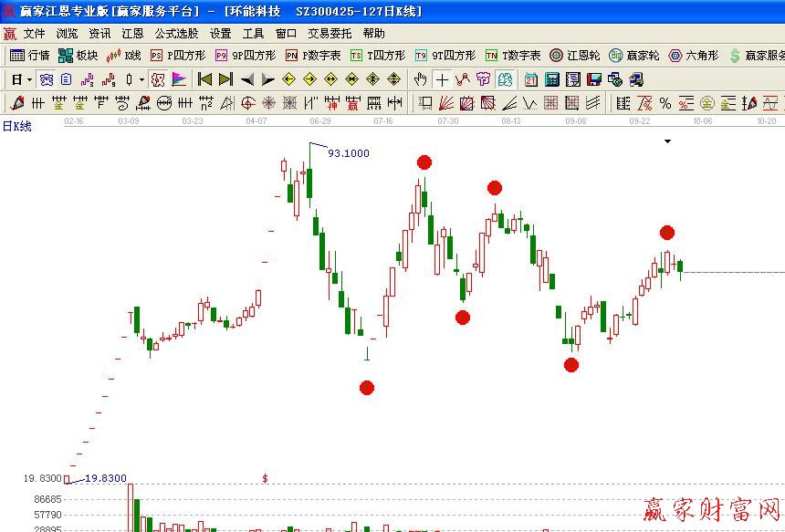Select the percent (%) drawing tool

click(x=665, y=103)
